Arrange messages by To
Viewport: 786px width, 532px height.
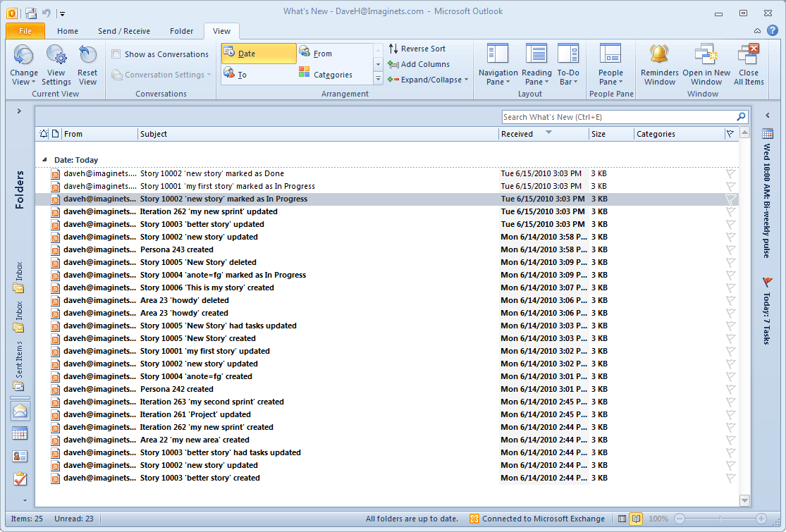tap(259, 74)
